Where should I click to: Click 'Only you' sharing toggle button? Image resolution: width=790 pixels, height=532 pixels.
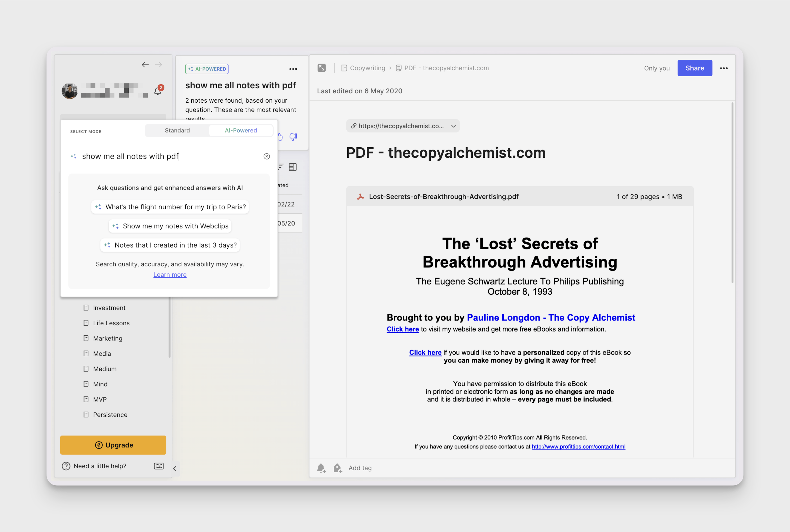[658, 68]
